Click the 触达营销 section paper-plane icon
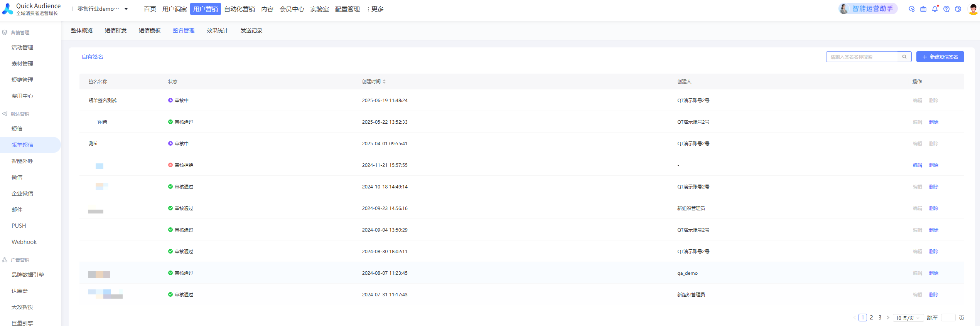Image resolution: width=980 pixels, height=326 pixels. [5, 114]
